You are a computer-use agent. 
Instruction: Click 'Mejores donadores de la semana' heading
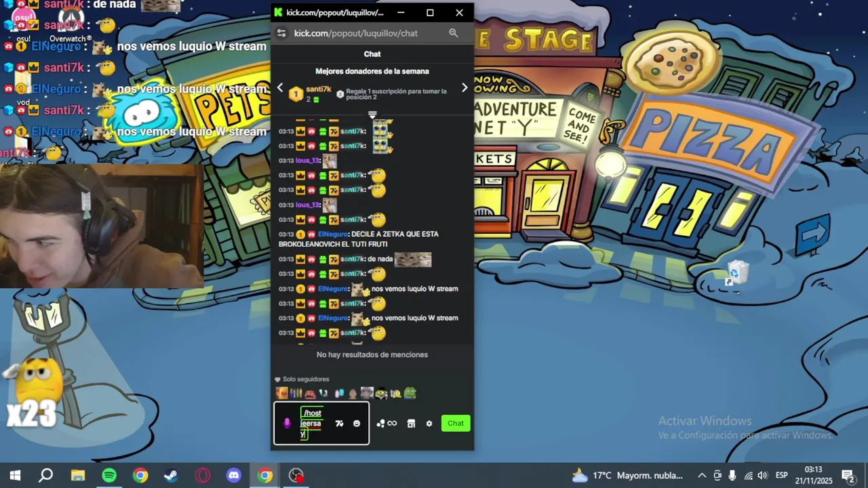click(x=372, y=71)
